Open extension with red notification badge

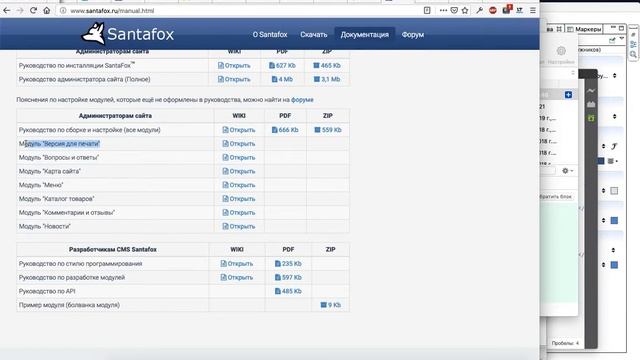point(507,9)
